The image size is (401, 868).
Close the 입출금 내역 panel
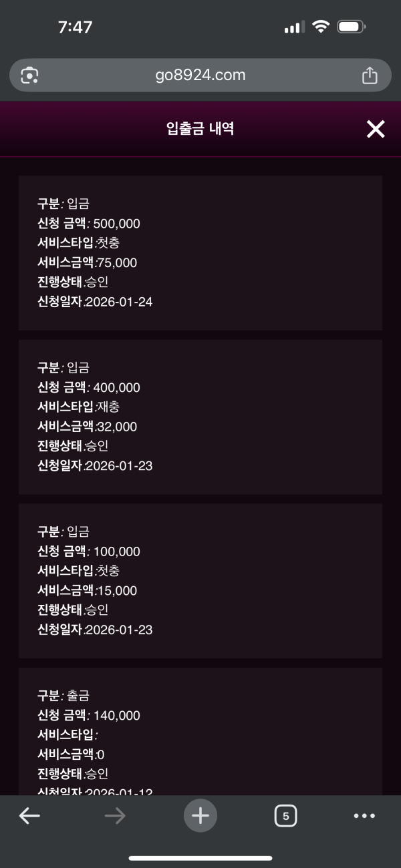[376, 130]
